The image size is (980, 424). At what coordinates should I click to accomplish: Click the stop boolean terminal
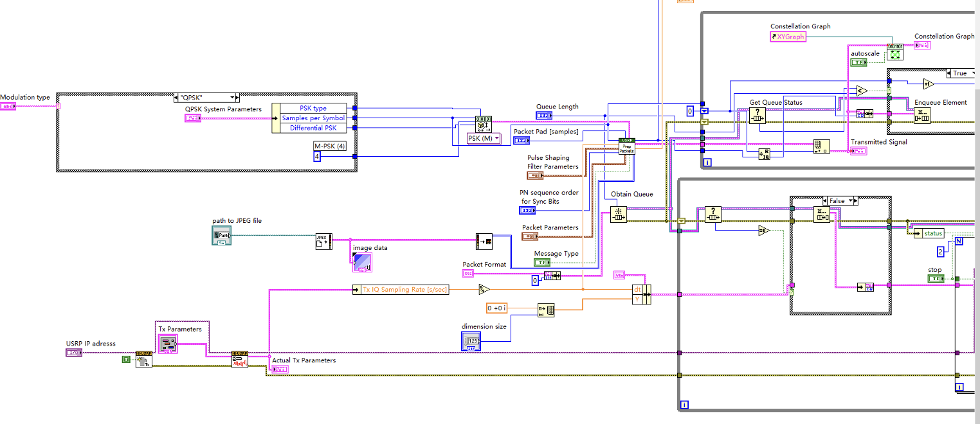tap(936, 278)
